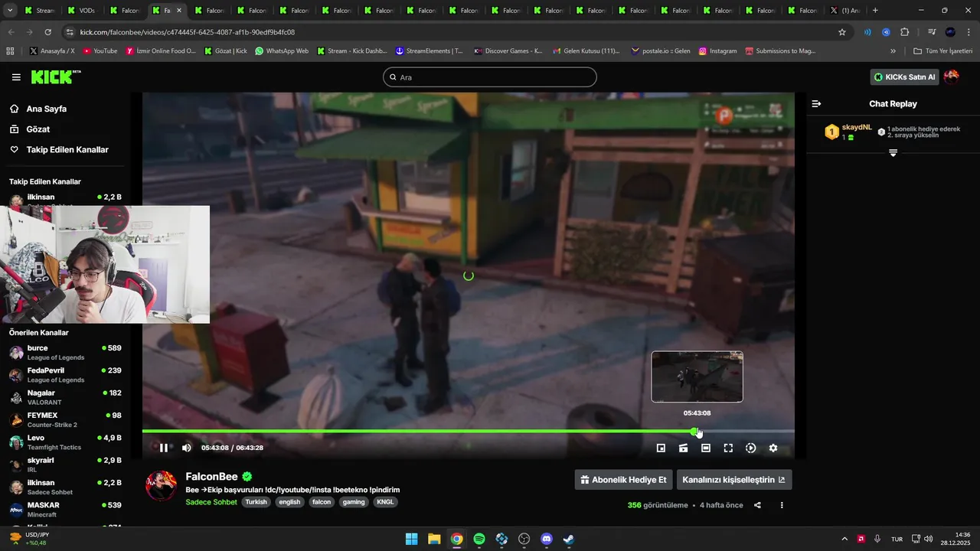The height and width of the screenshot is (551, 980).
Task: Open the Instagram bookmark
Action: coord(717,51)
